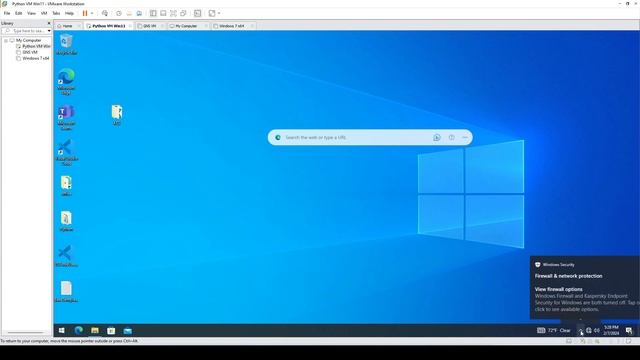Open the VM menu

coord(44,13)
